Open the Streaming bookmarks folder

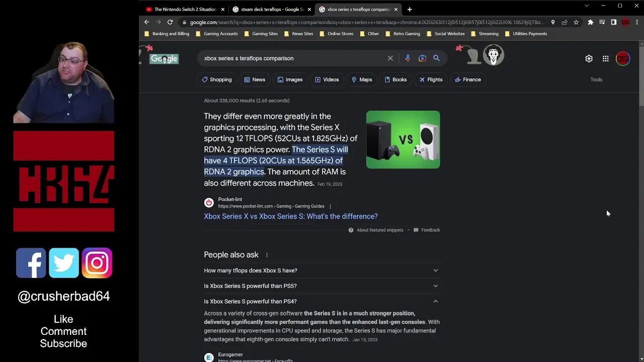pyautogui.click(x=485, y=34)
